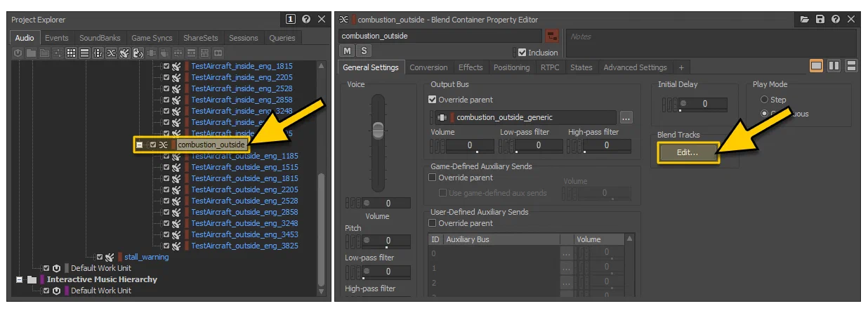
Task: Toggle inclusion checkbox of combustion_outside tree item
Action: [152, 145]
